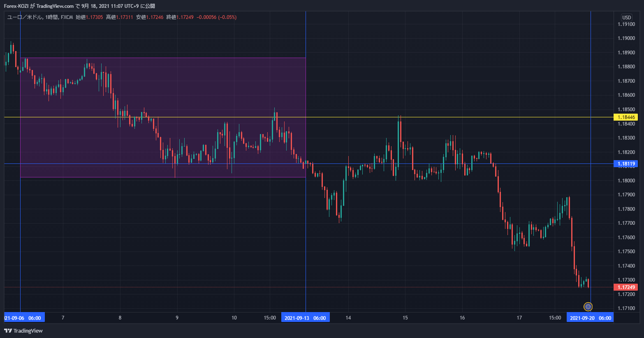
Task: Click the economic event icon above the time axis
Action: [588, 307]
